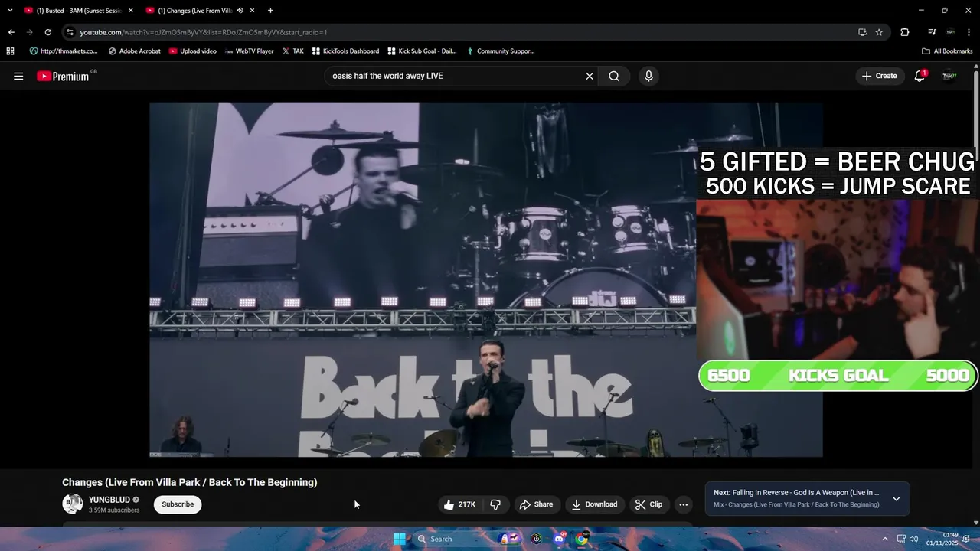Open Chrome media controls icon
Image resolution: width=980 pixels, height=551 pixels.
(932, 32)
